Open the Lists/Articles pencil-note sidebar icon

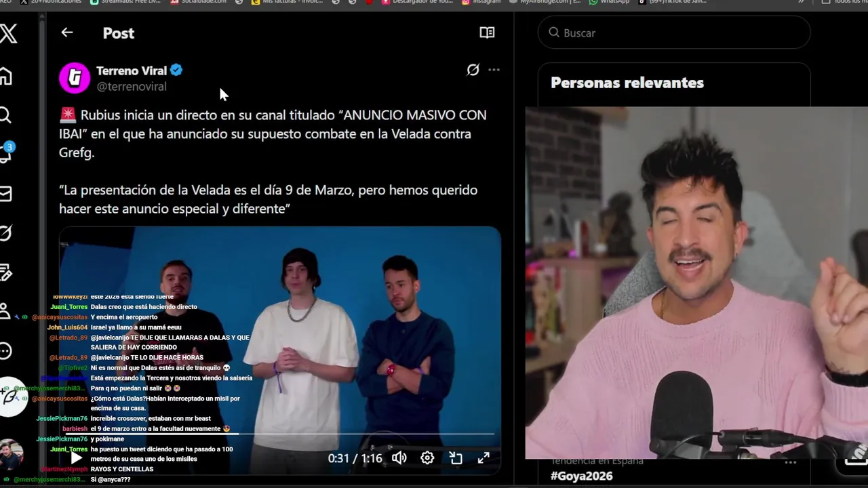5,272
